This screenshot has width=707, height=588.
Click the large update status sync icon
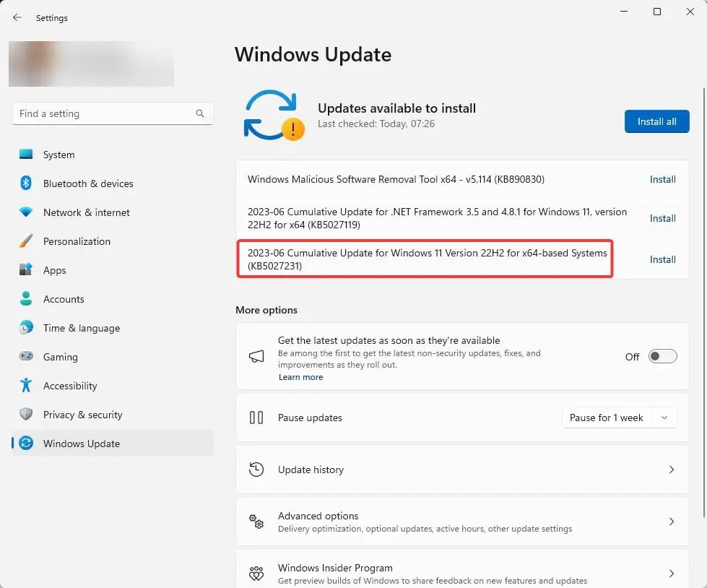pyautogui.click(x=274, y=115)
